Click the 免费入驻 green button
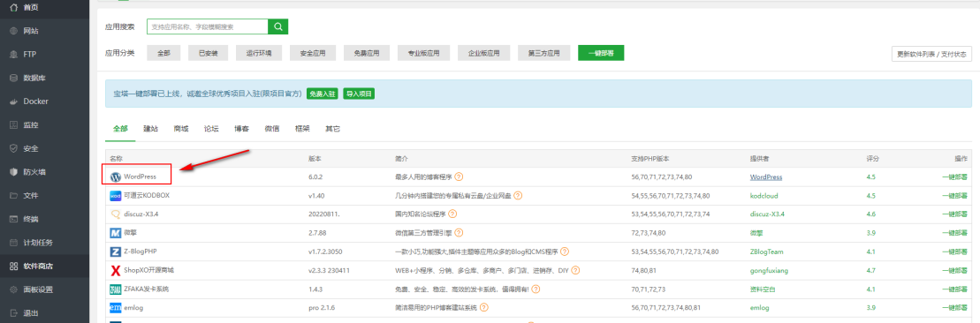The width and height of the screenshot is (980, 323). [322, 94]
